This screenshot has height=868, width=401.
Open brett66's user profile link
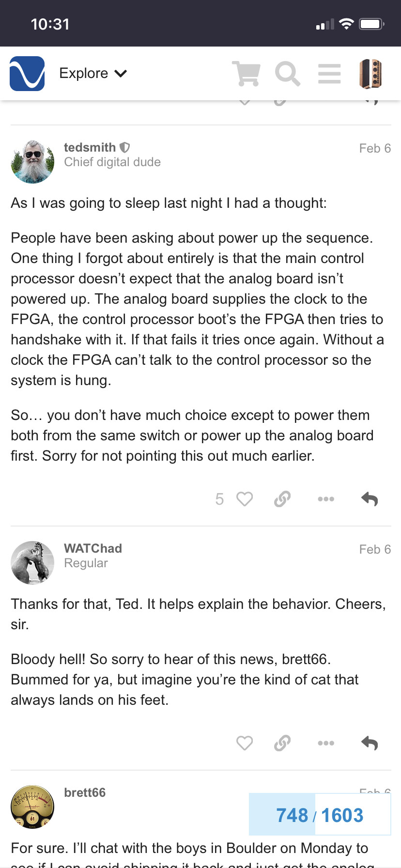pyautogui.click(x=85, y=792)
